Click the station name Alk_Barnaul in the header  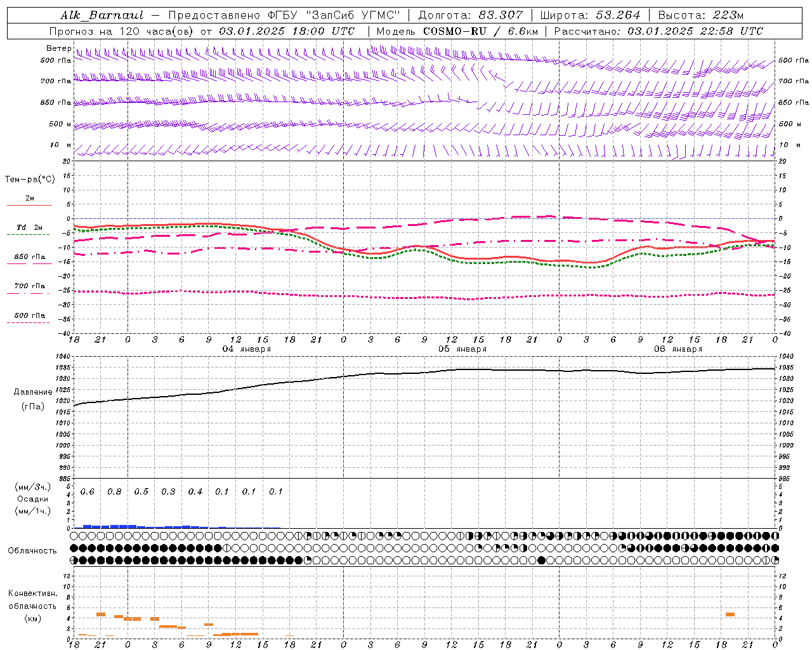tap(102, 15)
